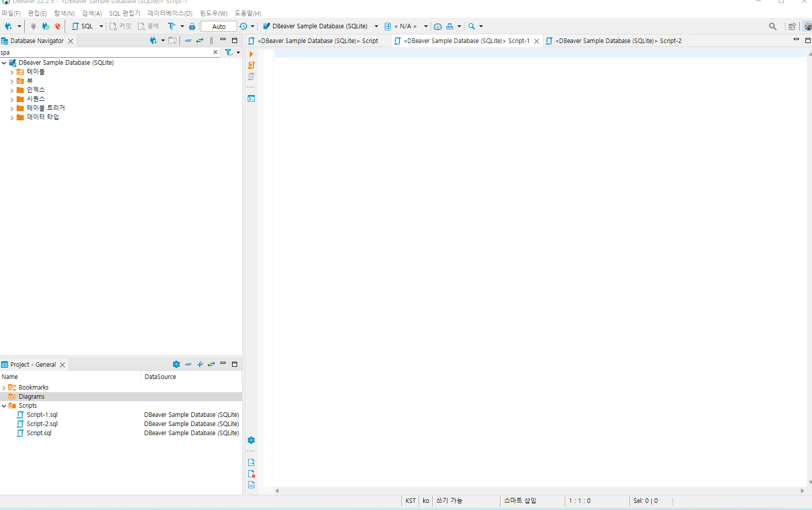Click the 스마트 삽입 status bar entry

tap(520, 500)
